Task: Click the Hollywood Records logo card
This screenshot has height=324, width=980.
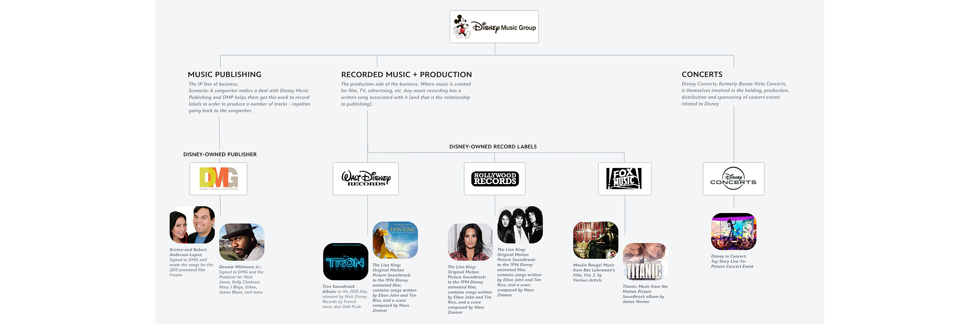Action: pos(495,179)
